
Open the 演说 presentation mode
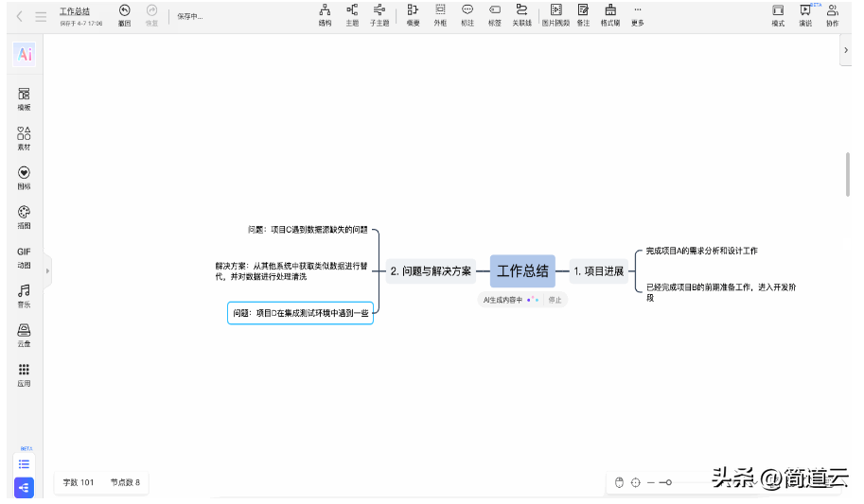tap(805, 14)
